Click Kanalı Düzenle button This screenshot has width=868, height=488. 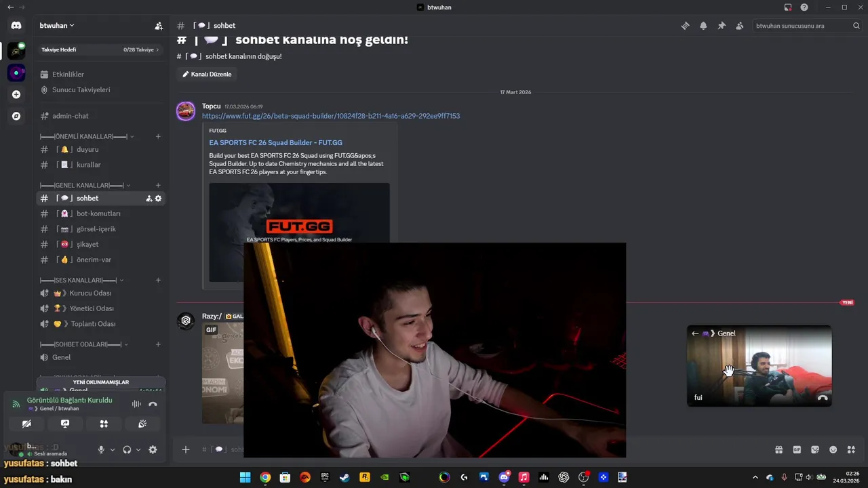pos(207,75)
